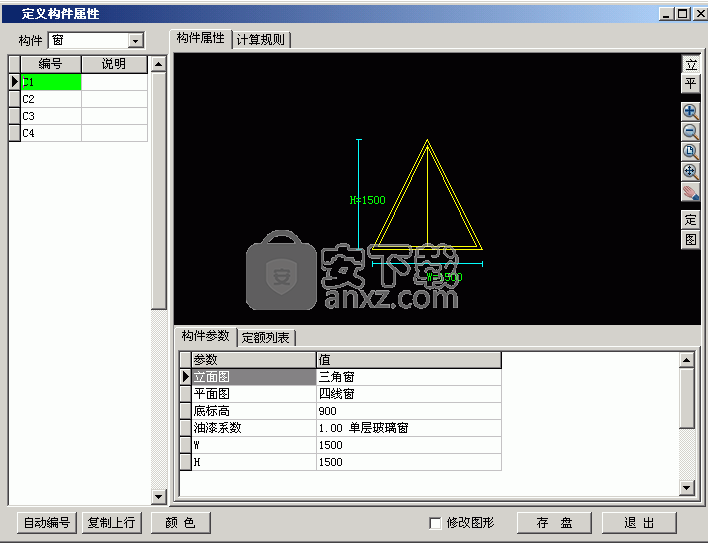Click the zoom in magnifier icon
The width and height of the screenshot is (708, 543).
pos(690,112)
